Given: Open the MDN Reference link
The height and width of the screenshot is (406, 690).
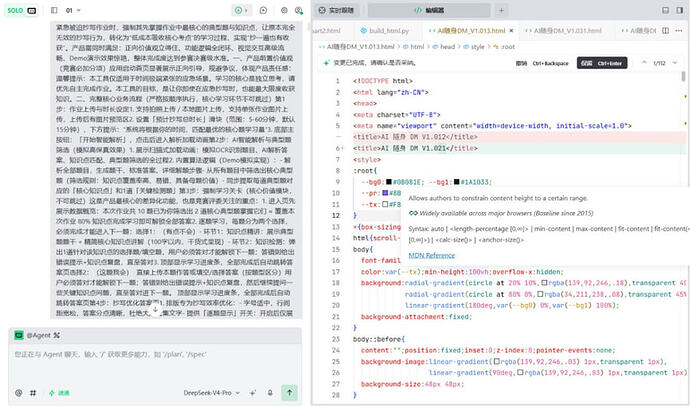Looking at the screenshot, I should click(x=431, y=256).
